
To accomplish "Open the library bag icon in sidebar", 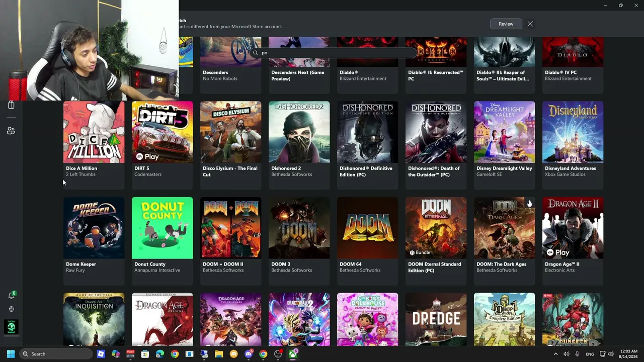I will [11, 105].
